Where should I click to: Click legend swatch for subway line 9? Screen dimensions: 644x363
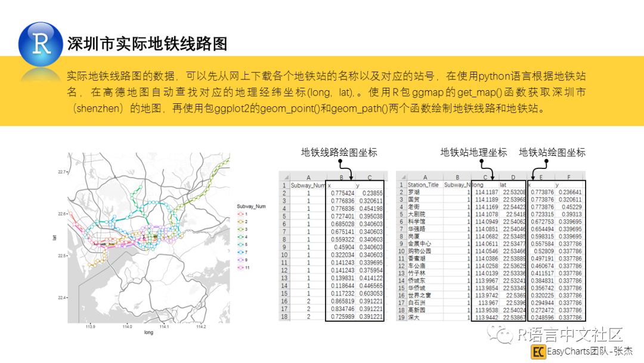241,260
